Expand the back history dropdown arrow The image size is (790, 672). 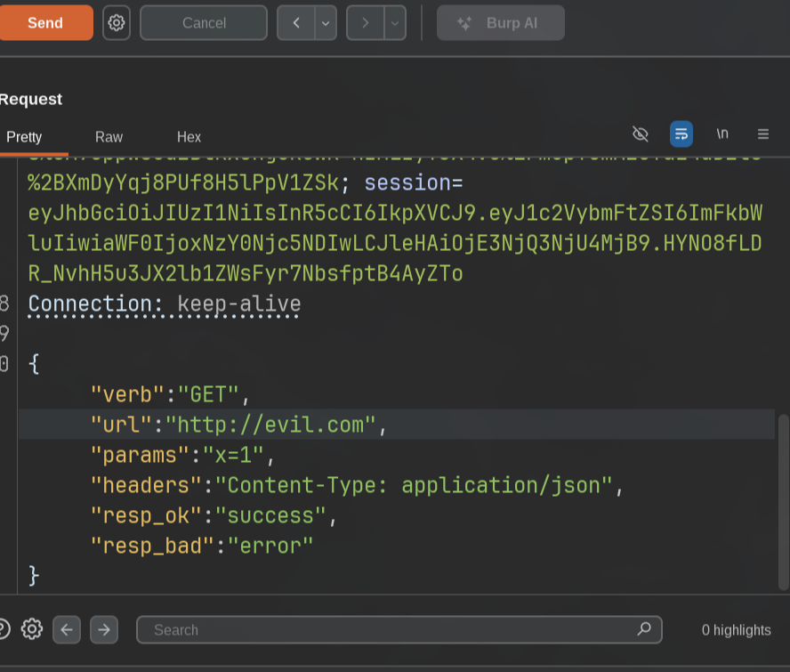(326, 22)
